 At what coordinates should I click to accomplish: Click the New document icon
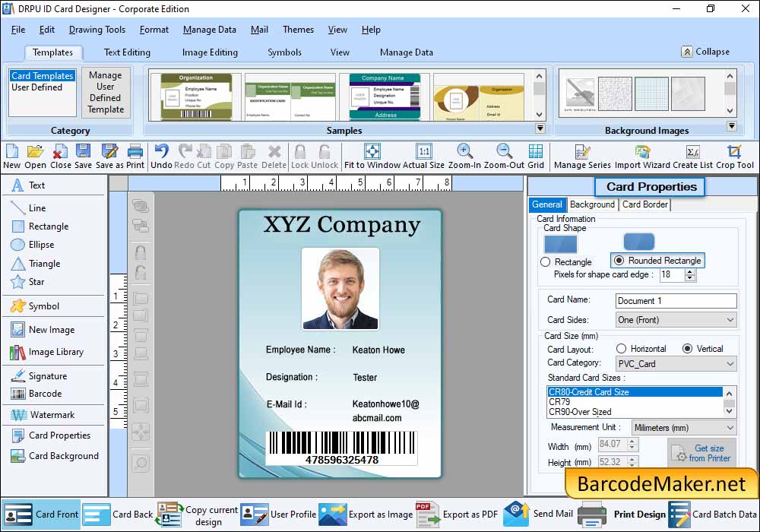click(11, 157)
